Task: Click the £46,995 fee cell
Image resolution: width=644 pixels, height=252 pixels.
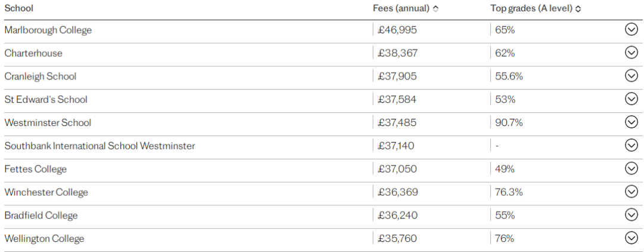Action: click(x=397, y=30)
